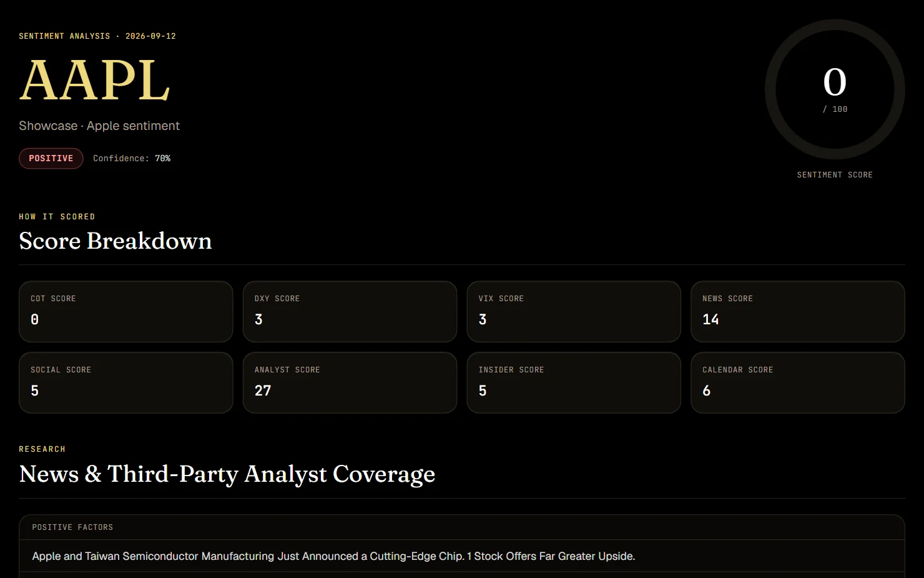Click the Social Score card
The height and width of the screenshot is (578, 924).
(x=126, y=383)
